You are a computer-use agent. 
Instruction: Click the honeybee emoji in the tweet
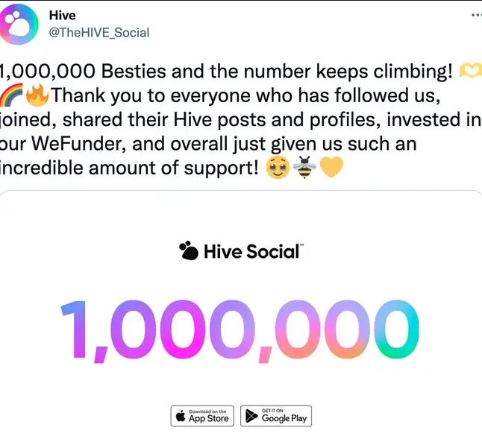tap(304, 167)
